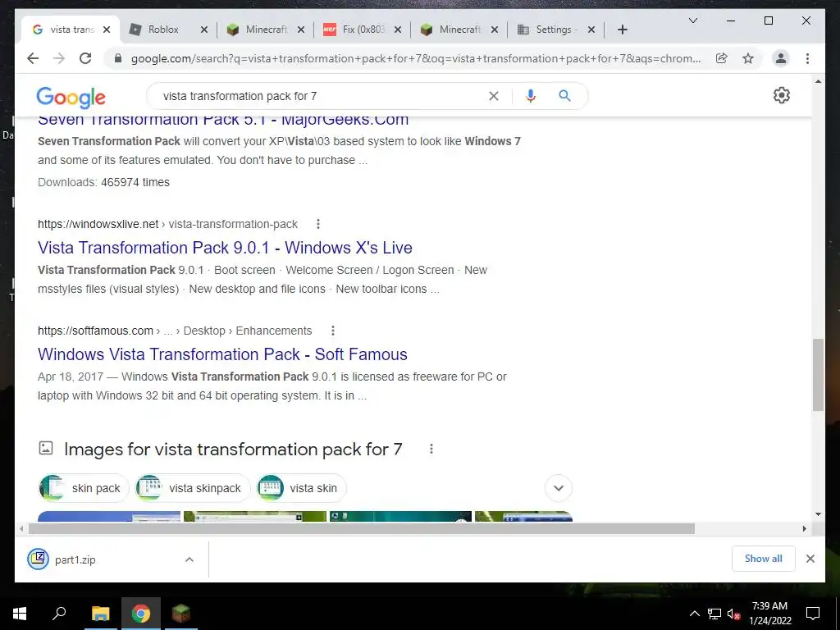
Task: Open Seven Transformation Pack 5.1 MajorGeeks link
Action: coord(223,120)
